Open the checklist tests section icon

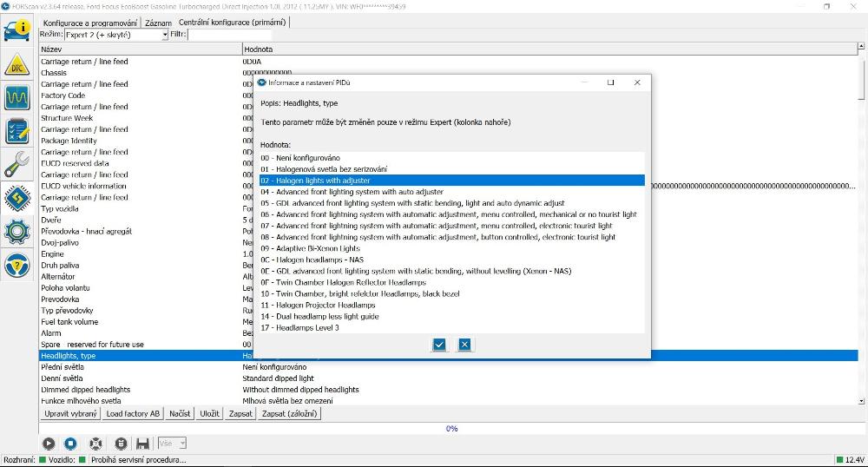tap(17, 131)
